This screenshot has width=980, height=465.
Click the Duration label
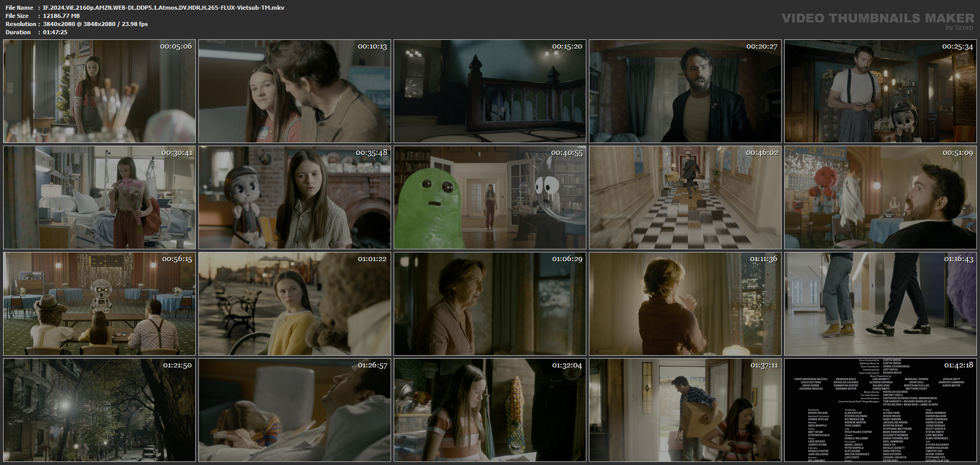tap(18, 32)
